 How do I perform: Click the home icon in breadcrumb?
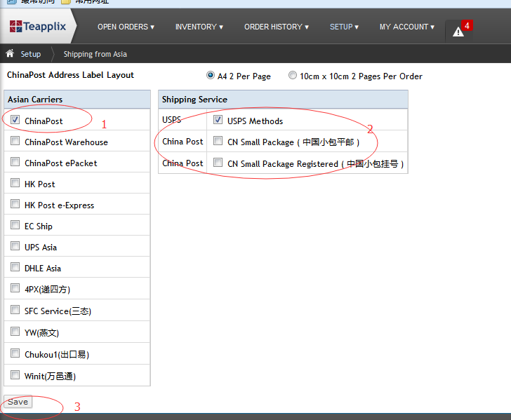[10, 53]
